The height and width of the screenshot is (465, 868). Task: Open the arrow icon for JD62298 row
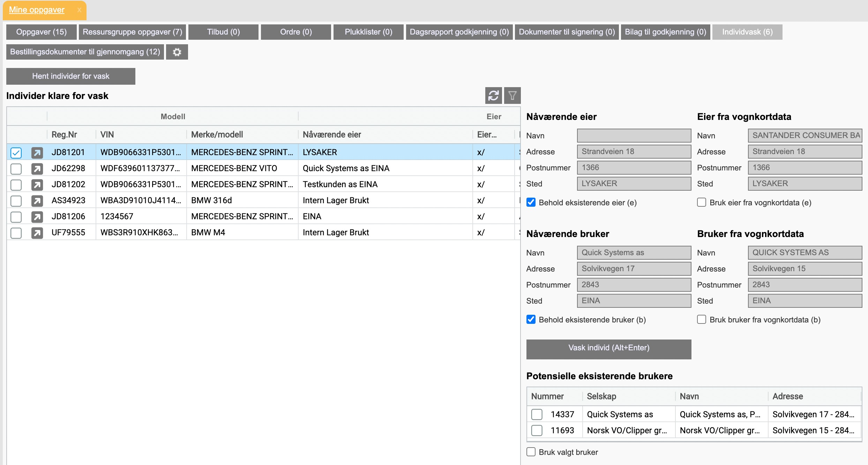coord(37,169)
